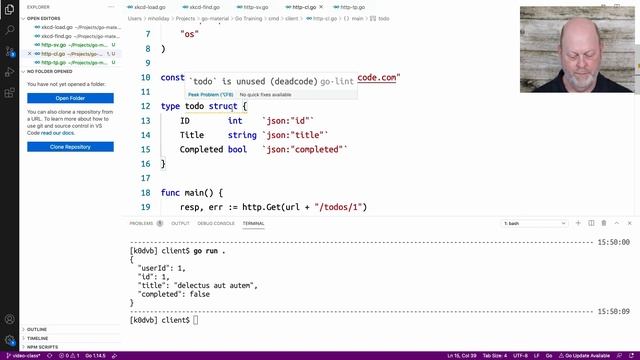This screenshot has width=640, height=360.
Task: Change Tab Size: 4 indentation setting
Action: pos(495,356)
